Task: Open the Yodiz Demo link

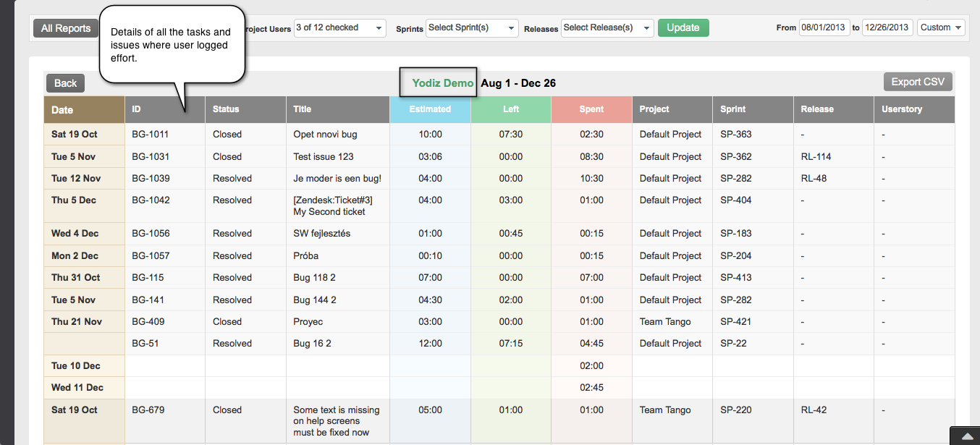Action: pyautogui.click(x=442, y=83)
